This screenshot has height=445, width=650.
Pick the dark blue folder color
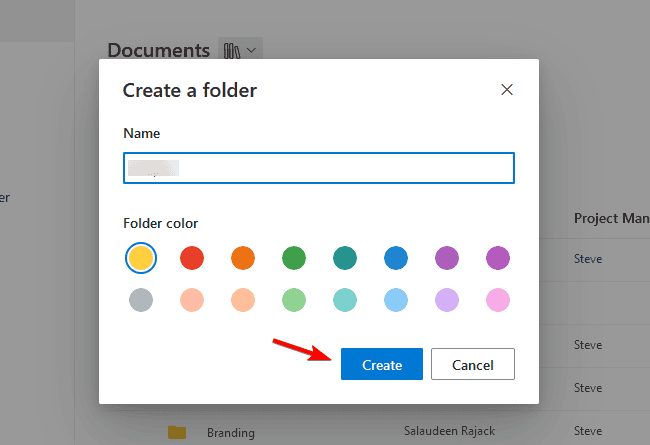click(396, 259)
